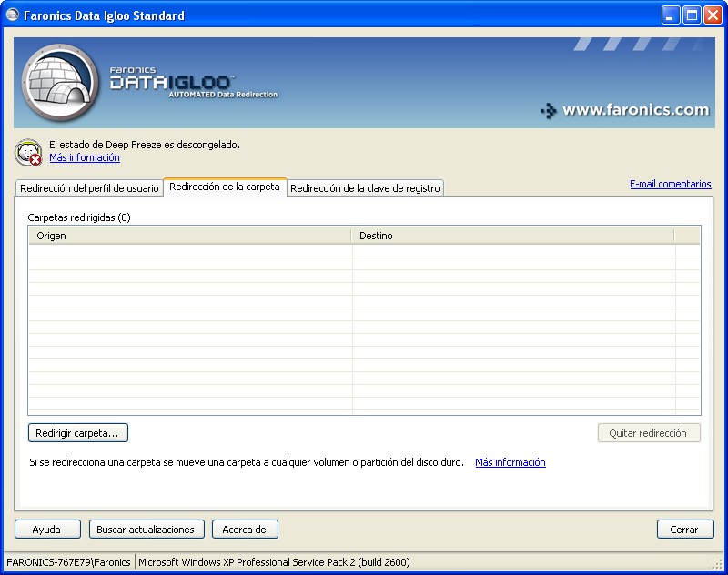728x575 pixels.
Task: Open the Acerca de dialog
Action: pyautogui.click(x=245, y=530)
